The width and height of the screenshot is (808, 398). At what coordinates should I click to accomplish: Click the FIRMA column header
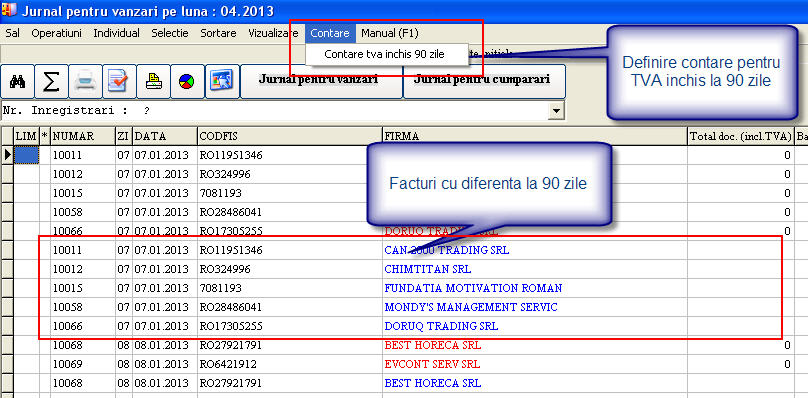[534, 137]
